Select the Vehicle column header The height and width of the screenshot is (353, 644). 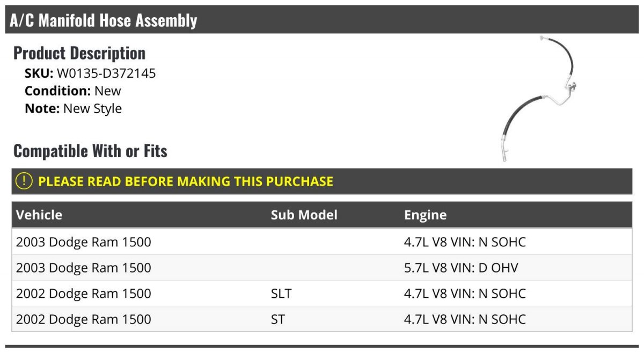[x=39, y=215]
